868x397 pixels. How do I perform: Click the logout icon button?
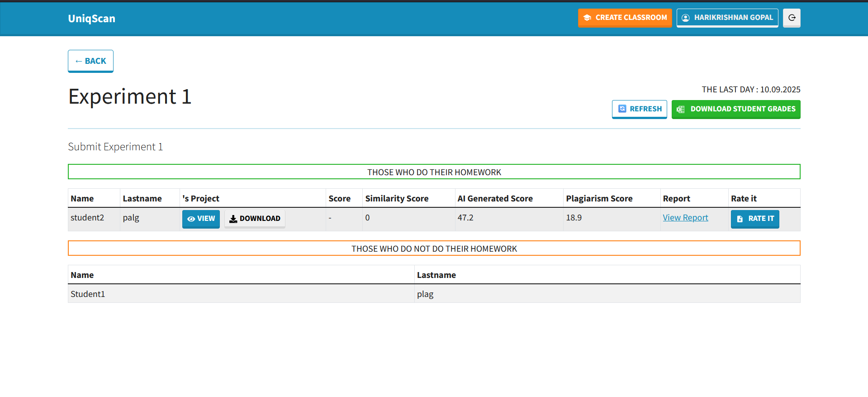(792, 18)
